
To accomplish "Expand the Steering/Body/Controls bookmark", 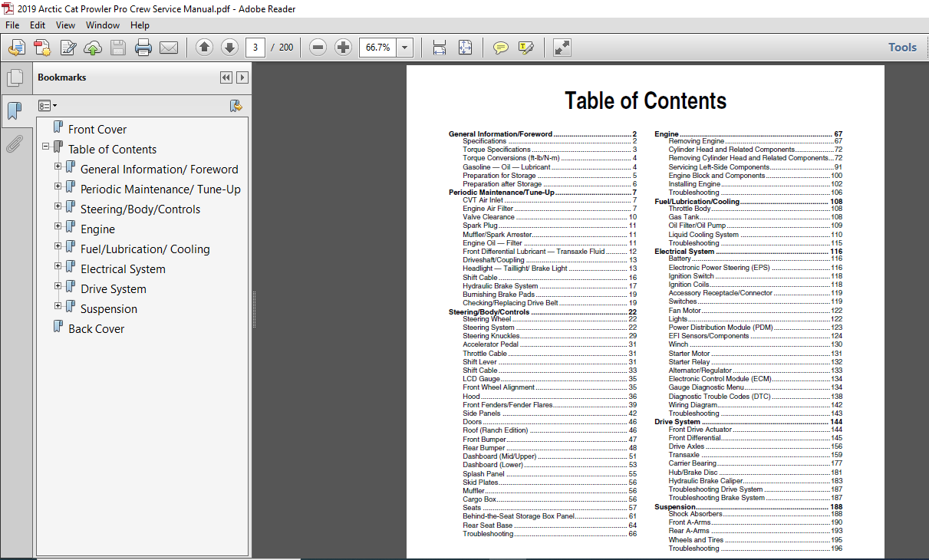I will (x=58, y=206).
